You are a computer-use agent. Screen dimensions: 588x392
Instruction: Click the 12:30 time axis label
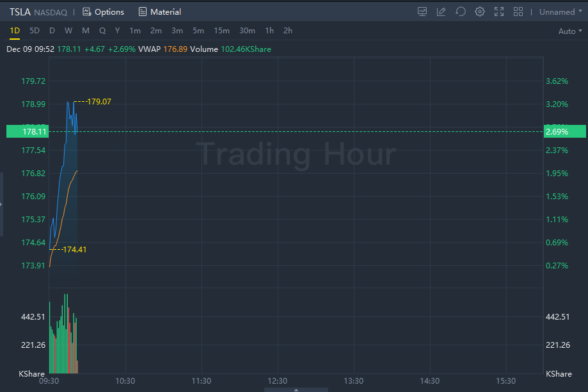pos(278,380)
